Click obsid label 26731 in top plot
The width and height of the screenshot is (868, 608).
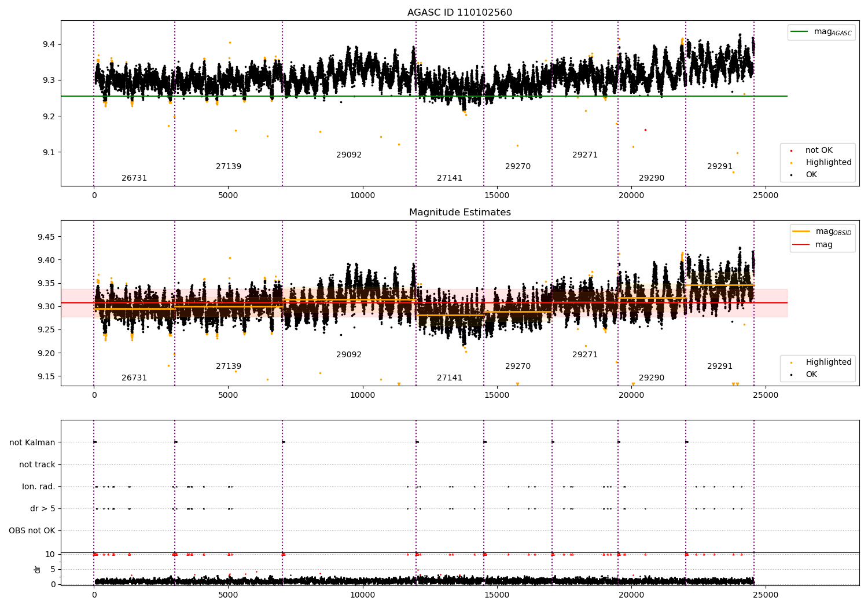[134, 178]
